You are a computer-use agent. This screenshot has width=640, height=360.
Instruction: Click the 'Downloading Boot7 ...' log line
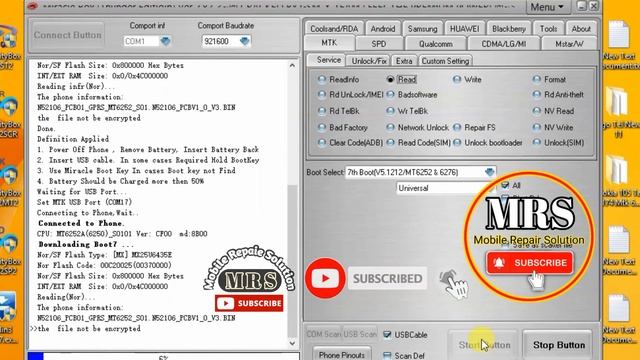click(86, 244)
